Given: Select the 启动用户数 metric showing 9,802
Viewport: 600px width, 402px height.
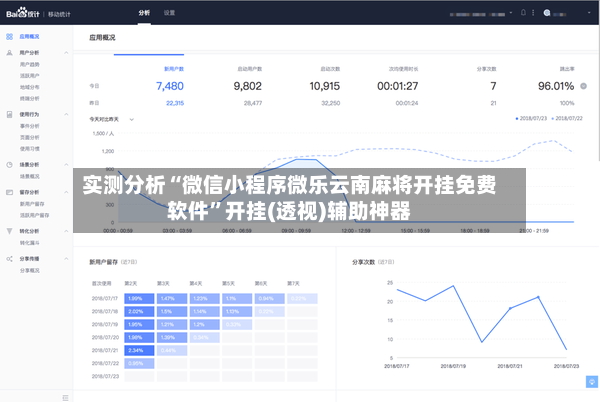Looking at the screenshot, I should click(248, 86).
